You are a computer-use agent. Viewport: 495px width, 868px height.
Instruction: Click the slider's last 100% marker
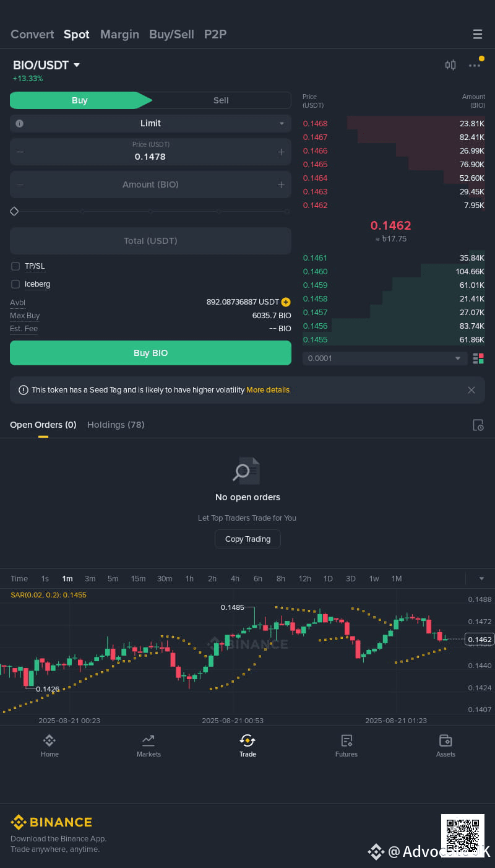click(x=287, y=211)
